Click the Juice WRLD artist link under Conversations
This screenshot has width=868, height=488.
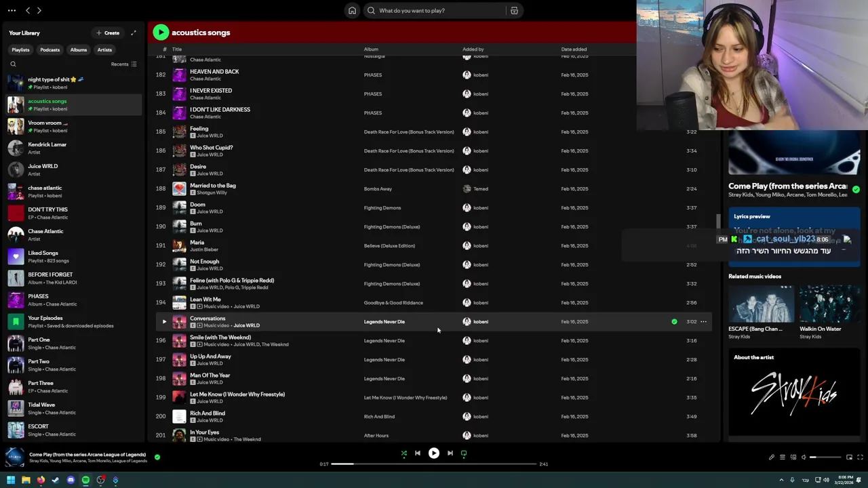point(246,325)
